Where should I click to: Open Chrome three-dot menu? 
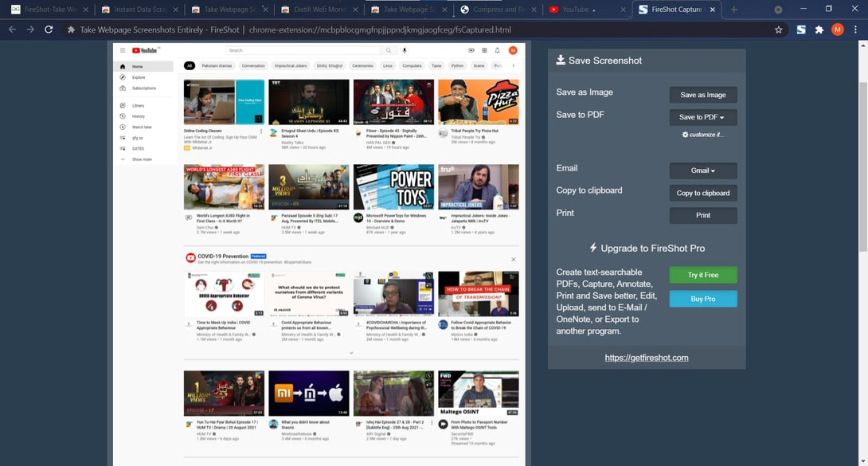855,30
